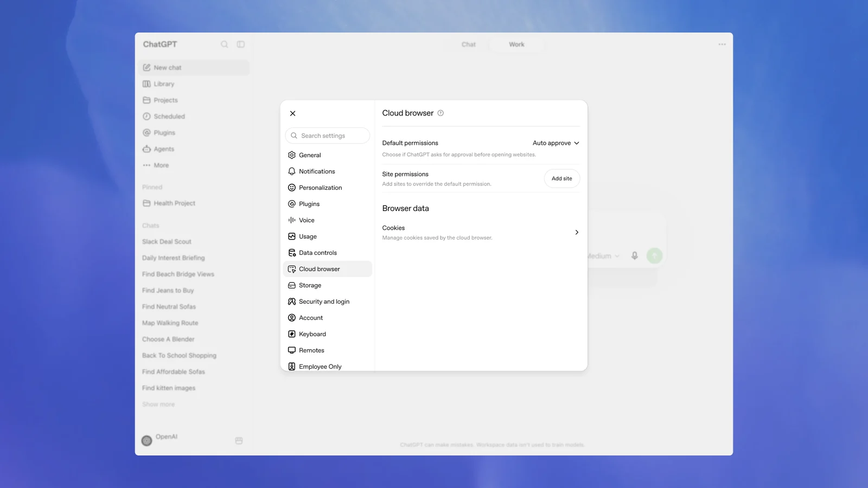Open the sidebar Plugins entry with @ icon
Screen dimensions: 868x488
coord(194,133)
